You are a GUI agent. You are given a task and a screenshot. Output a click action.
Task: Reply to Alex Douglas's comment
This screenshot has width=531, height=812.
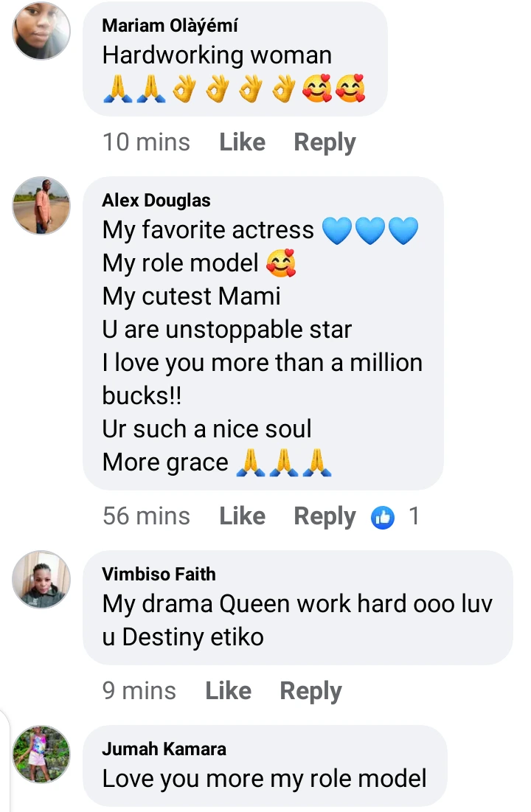click(x=324, y=516)
